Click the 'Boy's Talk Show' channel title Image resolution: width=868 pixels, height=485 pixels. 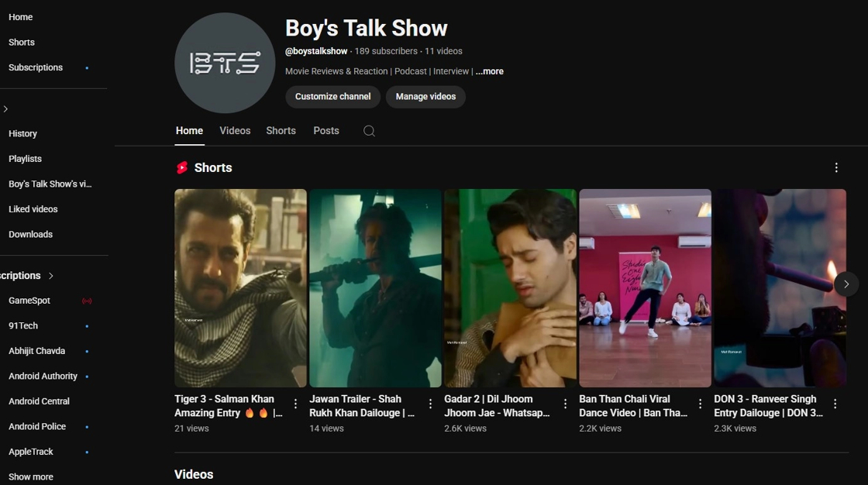(366, 28)
